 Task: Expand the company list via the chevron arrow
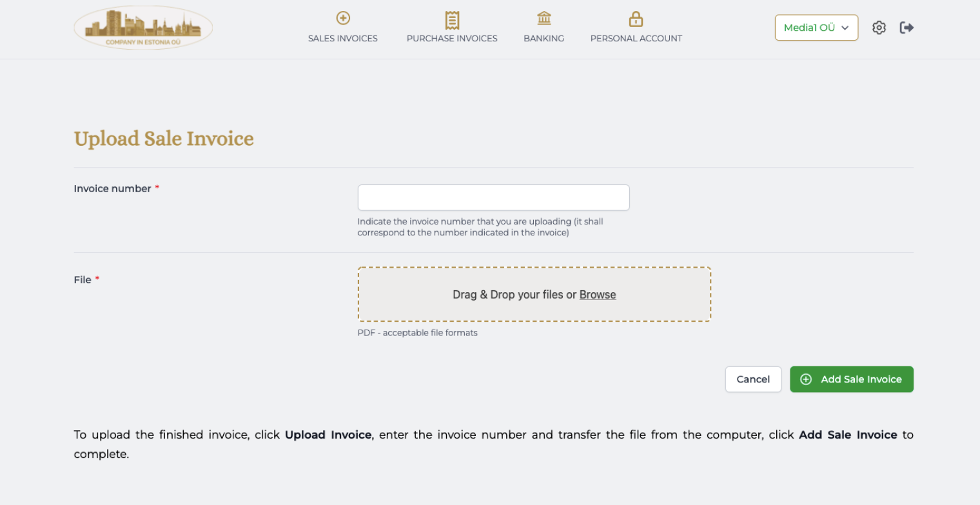pyautogui.click(x=845, y=28)
